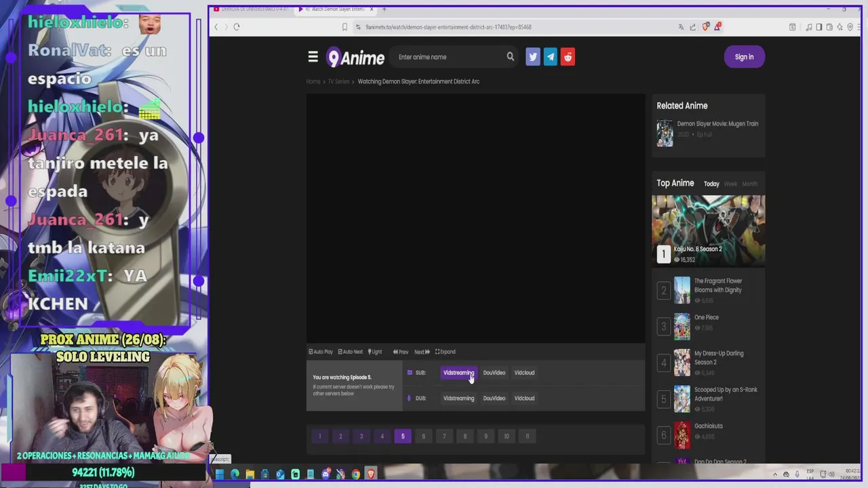
Task: Open Gachiakuta in Top Anime
Action: pyautogui.click(x=708, y=426)
